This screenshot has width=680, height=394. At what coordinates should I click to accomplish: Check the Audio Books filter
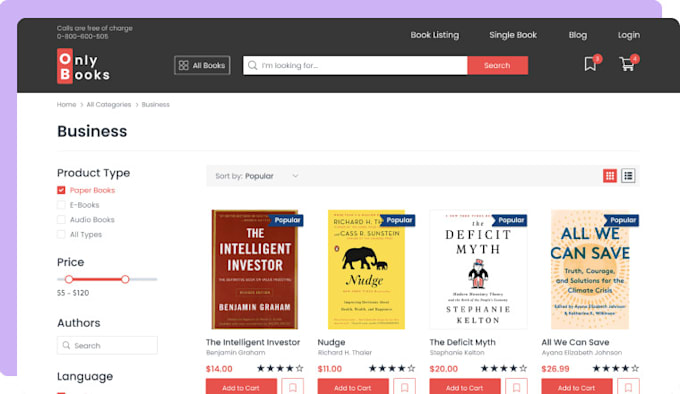(61, 220)
